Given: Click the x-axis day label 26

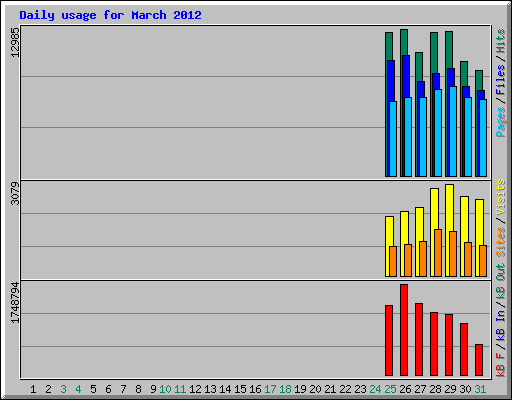Looking at the screenshot, I should (405, 389).
